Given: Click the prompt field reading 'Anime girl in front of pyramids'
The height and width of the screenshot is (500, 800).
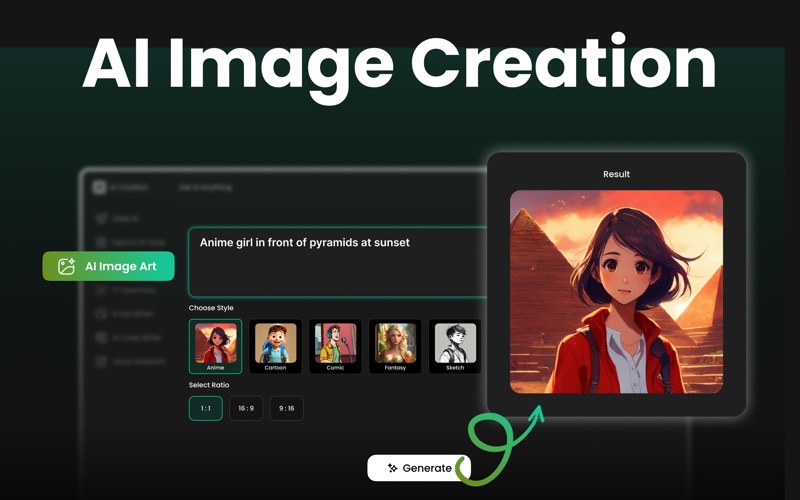Looking at the screenshot, I should tap(338, 262).
